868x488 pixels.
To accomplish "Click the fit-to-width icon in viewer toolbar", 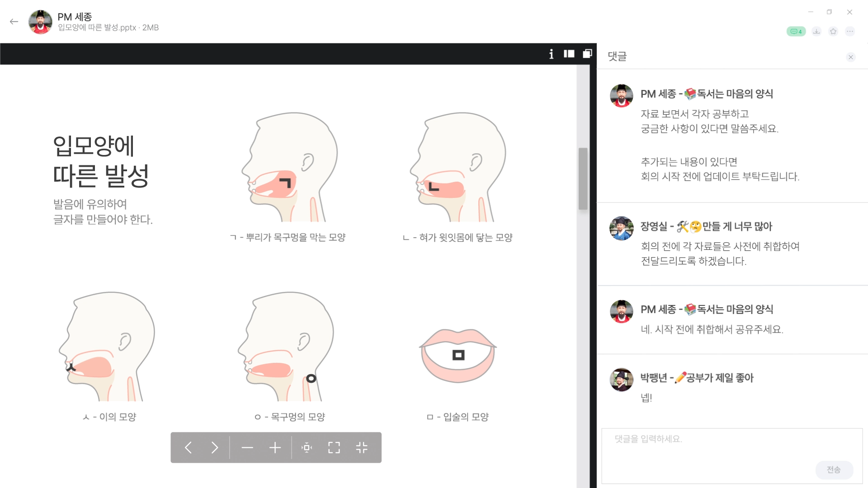I will [x=307, y=447].
